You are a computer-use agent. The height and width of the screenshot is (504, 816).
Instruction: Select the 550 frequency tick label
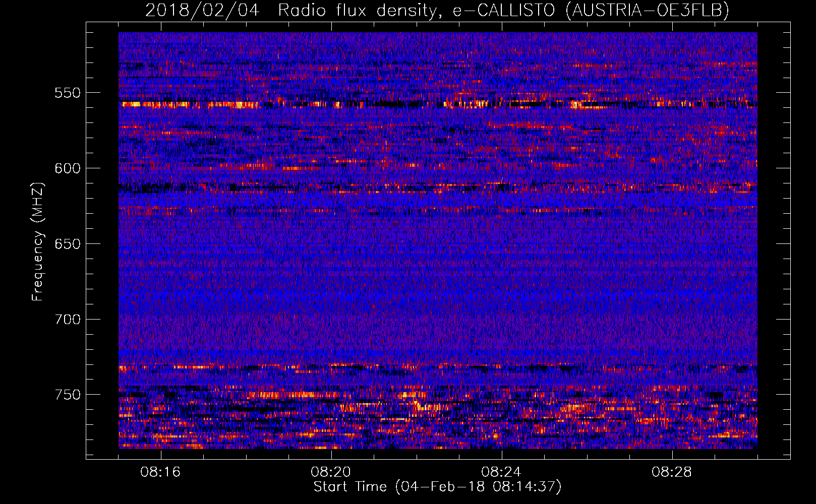pyautogui.click(x=68, y=93)
